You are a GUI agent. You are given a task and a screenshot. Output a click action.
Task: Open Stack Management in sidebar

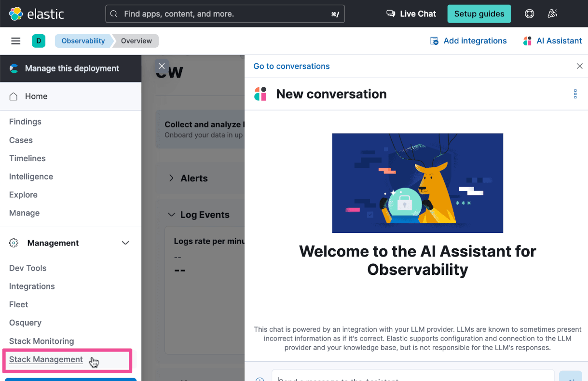click(x=46, y=359)
